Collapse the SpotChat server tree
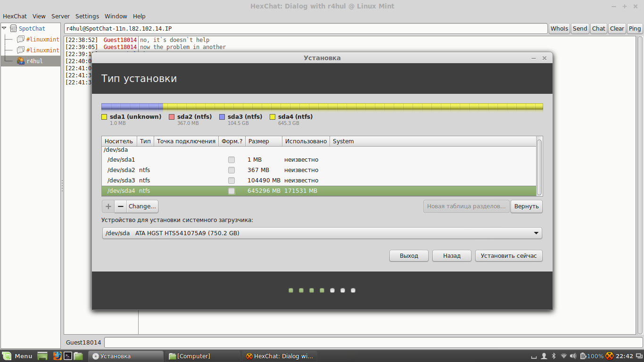 click(x=4, y=28)
